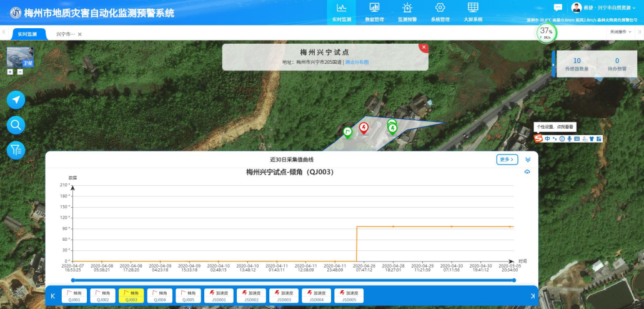Toggle punctuation mode in Sogou bar

pos(555,139)
